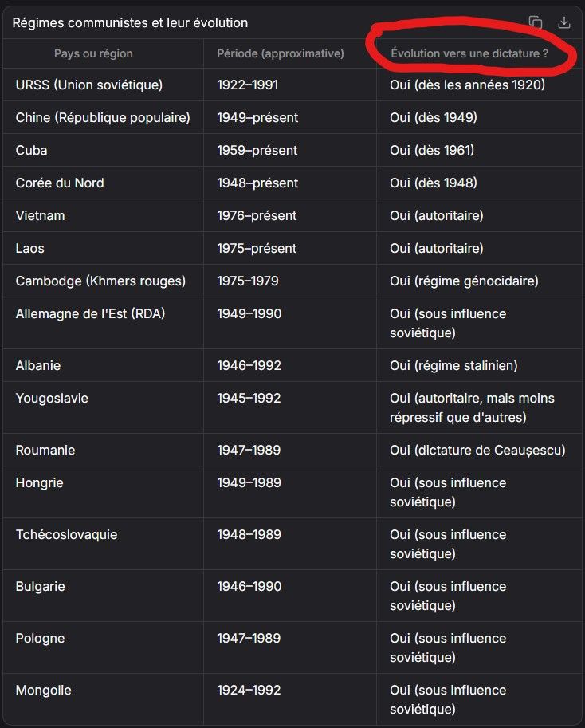Click the 'Cuba' row country cell
The image size is (585, 728).
click(32, 150)
